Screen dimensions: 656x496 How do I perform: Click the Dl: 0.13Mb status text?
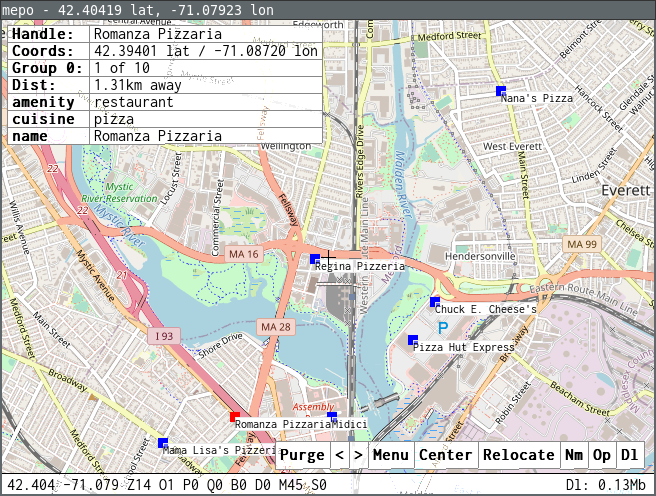coord(606,485)
